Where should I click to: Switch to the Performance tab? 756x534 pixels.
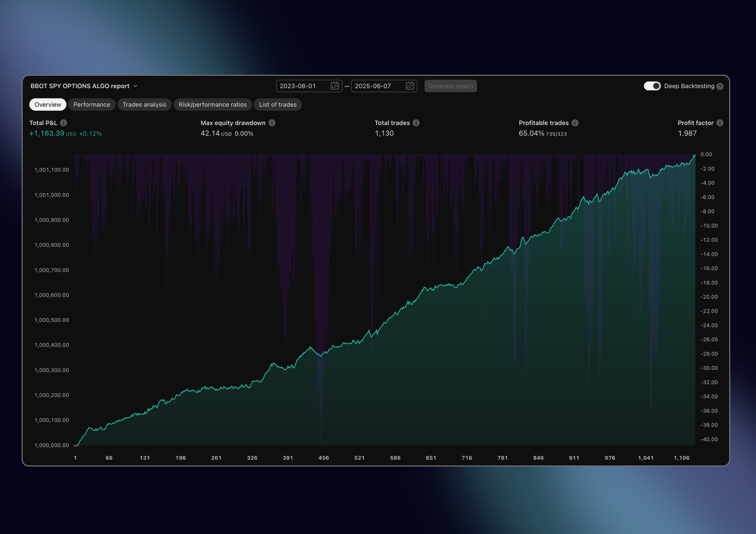(x=92, y=105)
